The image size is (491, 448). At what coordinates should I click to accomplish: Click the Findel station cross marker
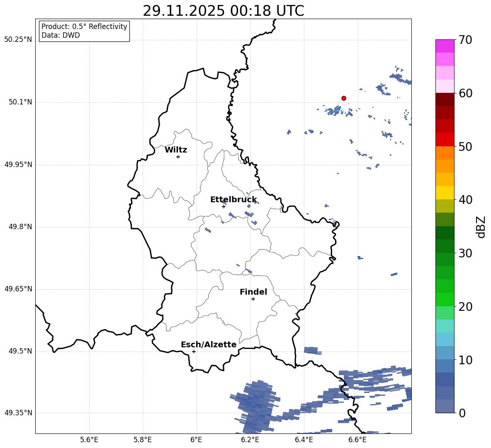[253, 299]
